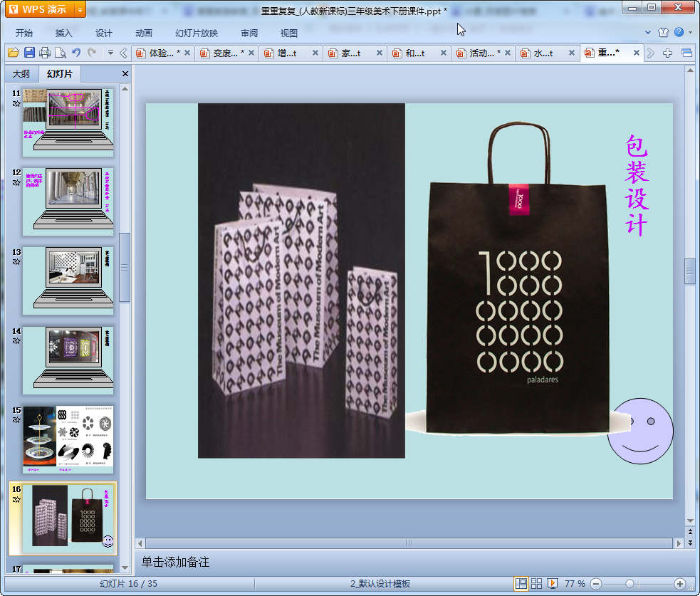Screen dimensions: 700x596
Task: Expand the quick access toolbar customize arrow
Action: coord(110,53)
